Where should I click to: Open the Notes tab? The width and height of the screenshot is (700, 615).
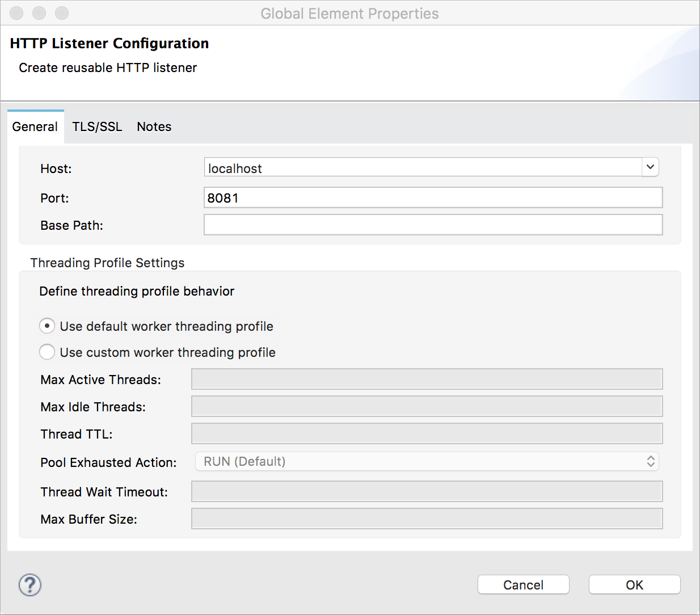pyautogui.click(x=154, y=127)
